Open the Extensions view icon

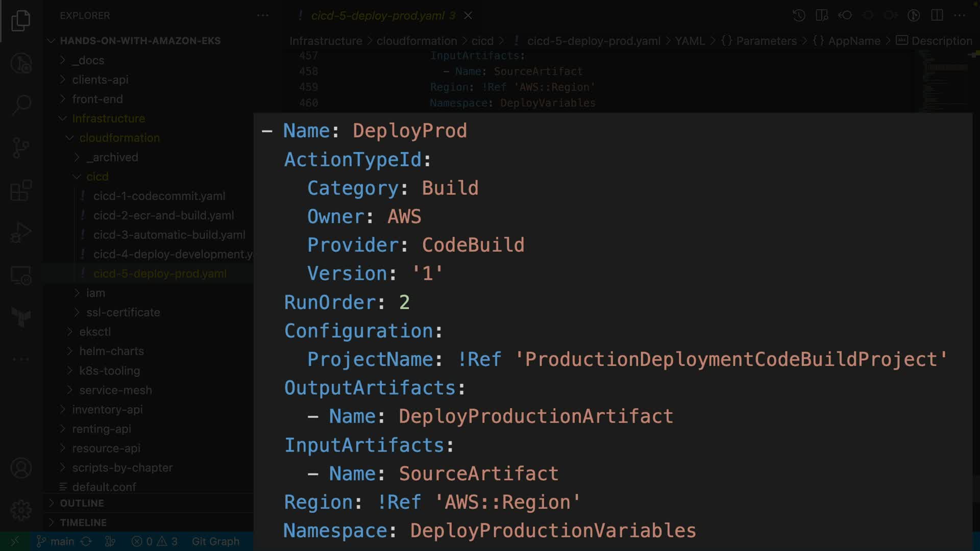tap(21, 191)
